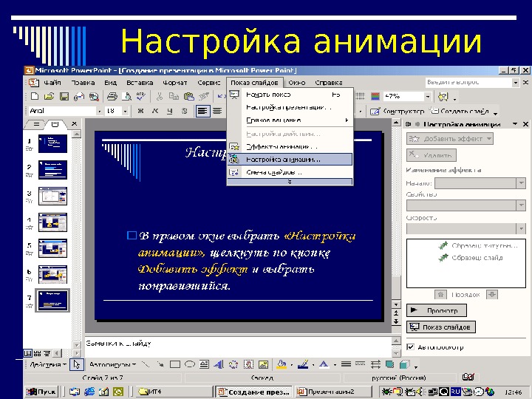Open the task pane title dropdown arrow
This screenshot has height=399, width=532.
(x=515, y=124)
